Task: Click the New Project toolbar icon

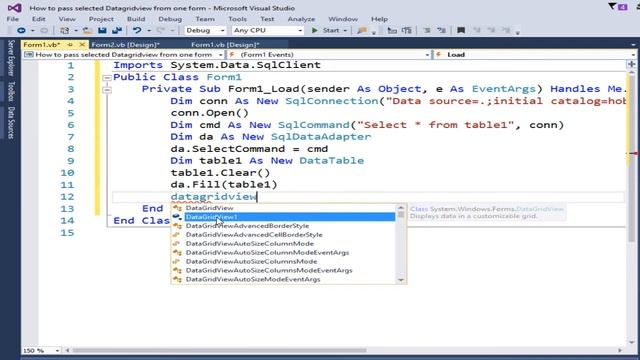Action: [64, 30]
